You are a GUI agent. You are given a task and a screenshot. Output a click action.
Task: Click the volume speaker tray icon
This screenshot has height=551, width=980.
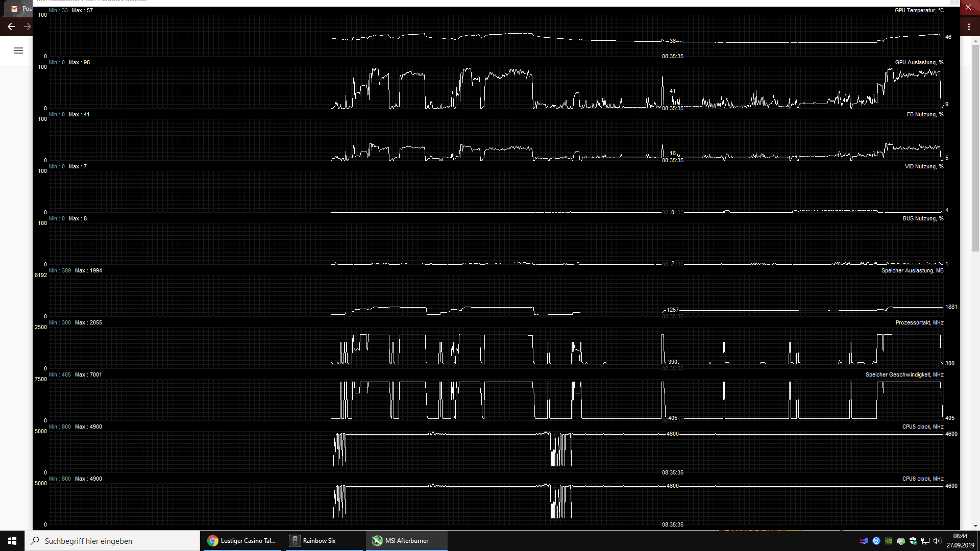(x=937, y=541)
